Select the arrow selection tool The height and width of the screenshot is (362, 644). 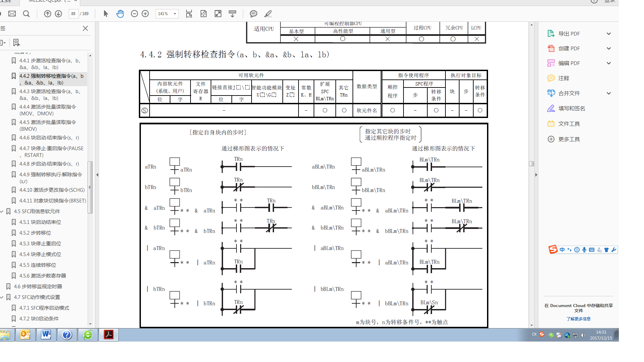106,14
